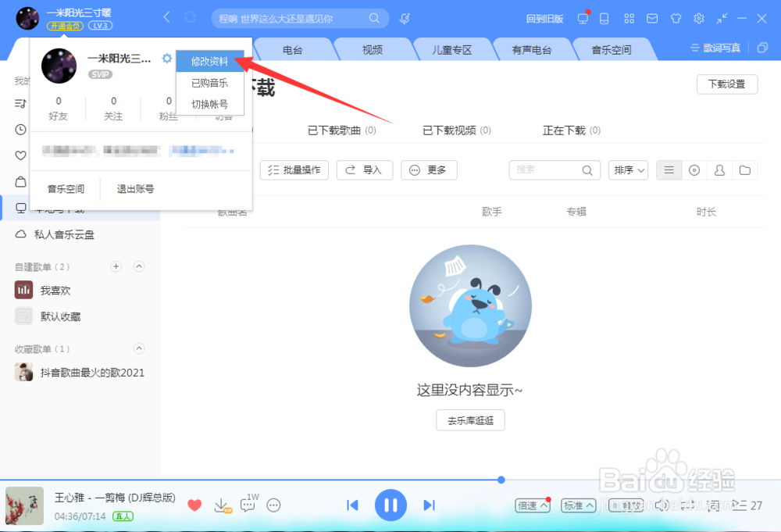Click the private music cloud disk icon
This screenshot has width=781, height=532.
coord(20,234)
